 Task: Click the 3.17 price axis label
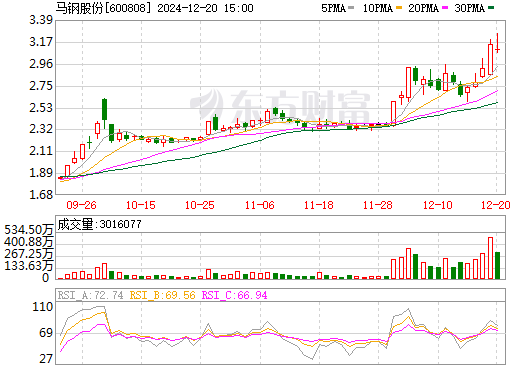[x=41, y=42]
